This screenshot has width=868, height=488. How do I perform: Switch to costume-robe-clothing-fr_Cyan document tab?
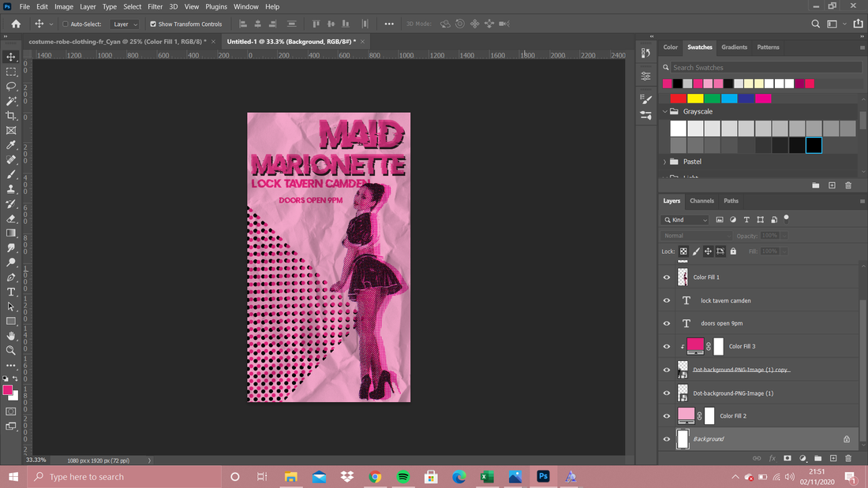[x=118, y=42]
